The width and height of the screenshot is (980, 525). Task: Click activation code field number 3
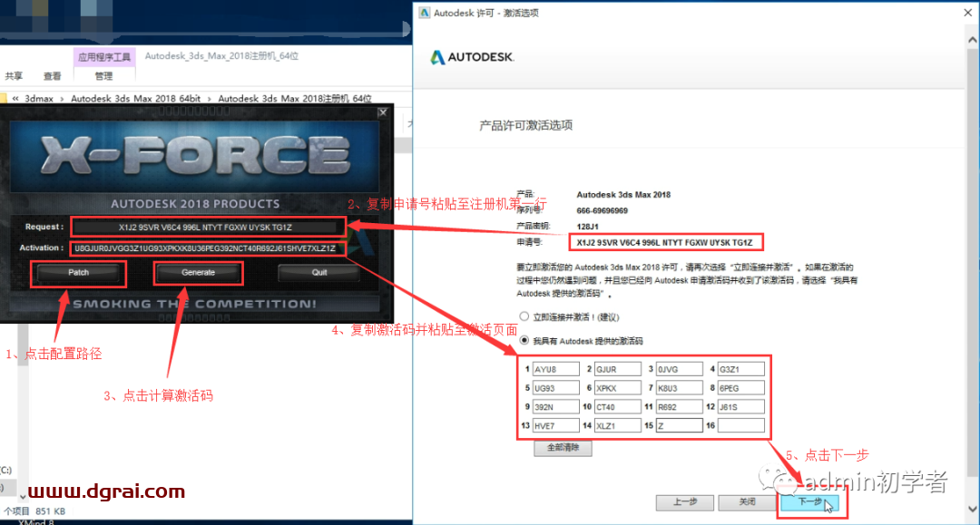coord(680,370)
